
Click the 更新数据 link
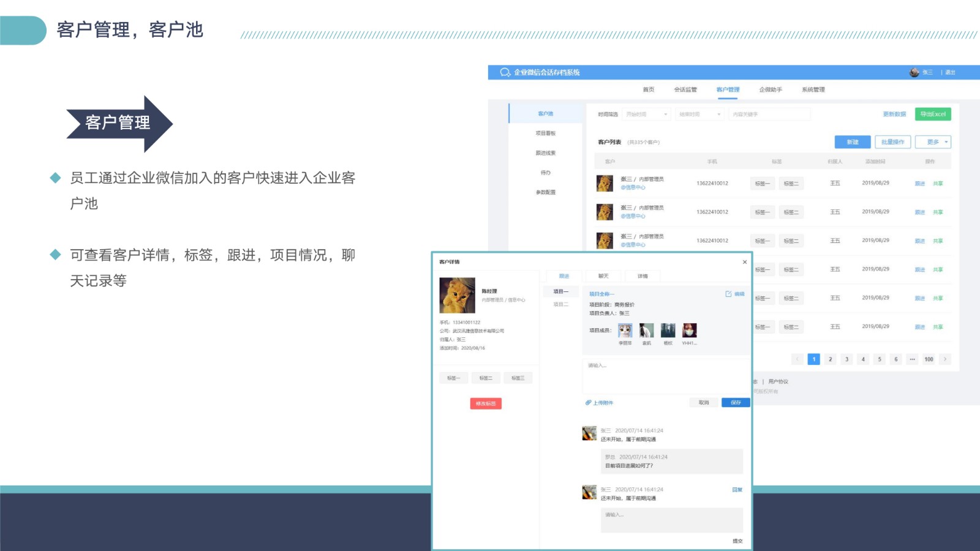(894, 114)
